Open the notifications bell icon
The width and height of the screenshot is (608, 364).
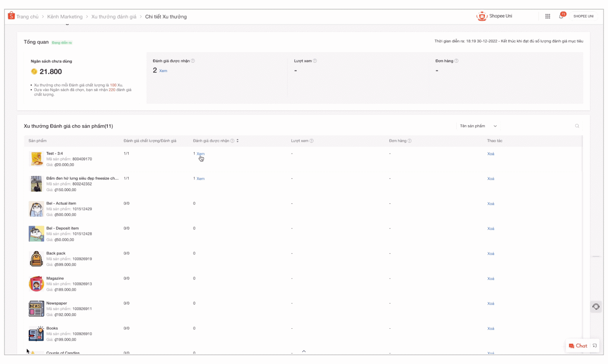click(561, 16)
